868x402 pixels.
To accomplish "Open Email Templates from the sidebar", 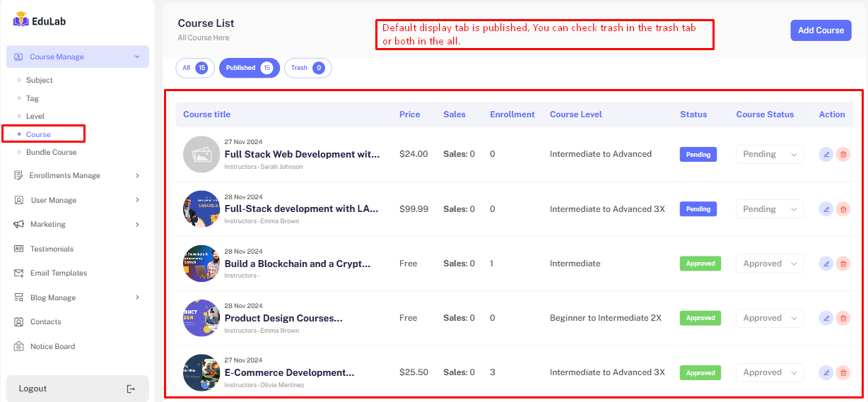I will pyautogui.click(x=59, y=273).
